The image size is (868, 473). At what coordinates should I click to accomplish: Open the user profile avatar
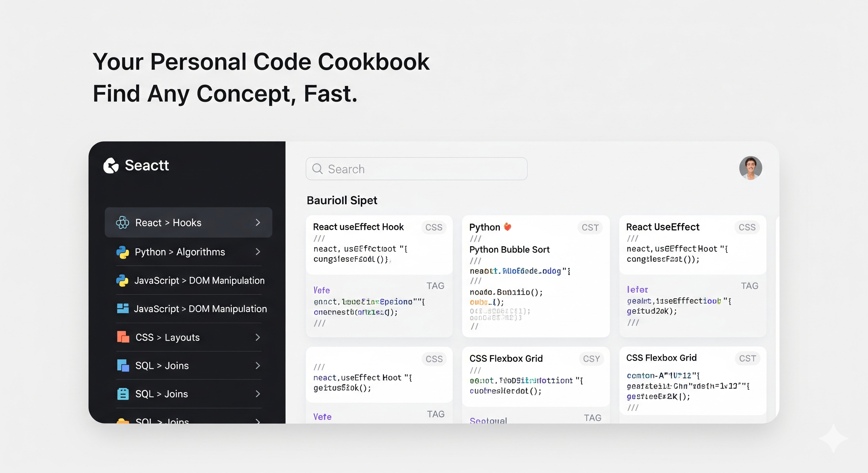(x=750, y=168)
